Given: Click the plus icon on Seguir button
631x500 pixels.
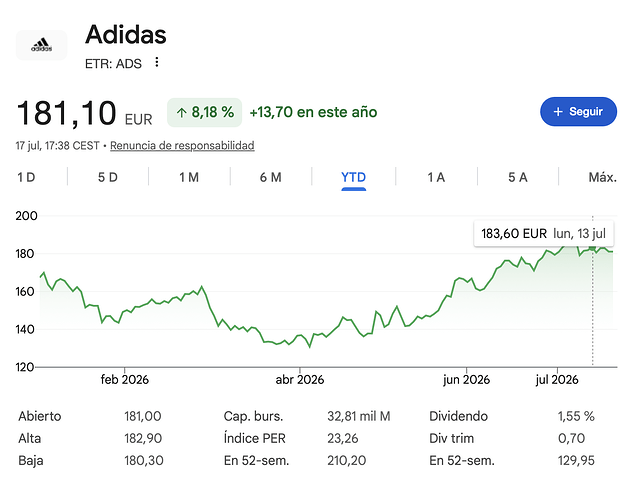Looking at the screenshot, I should click(x=558, y=112).
